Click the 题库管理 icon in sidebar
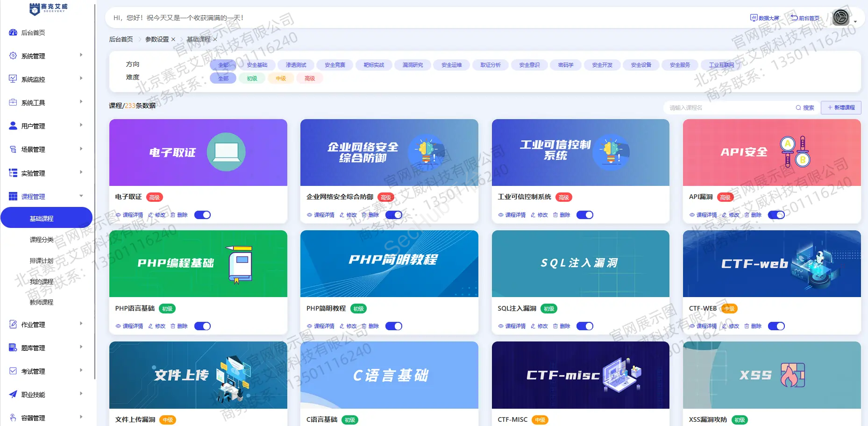Screen dimensions: 868x426 (x=13, y=348)
